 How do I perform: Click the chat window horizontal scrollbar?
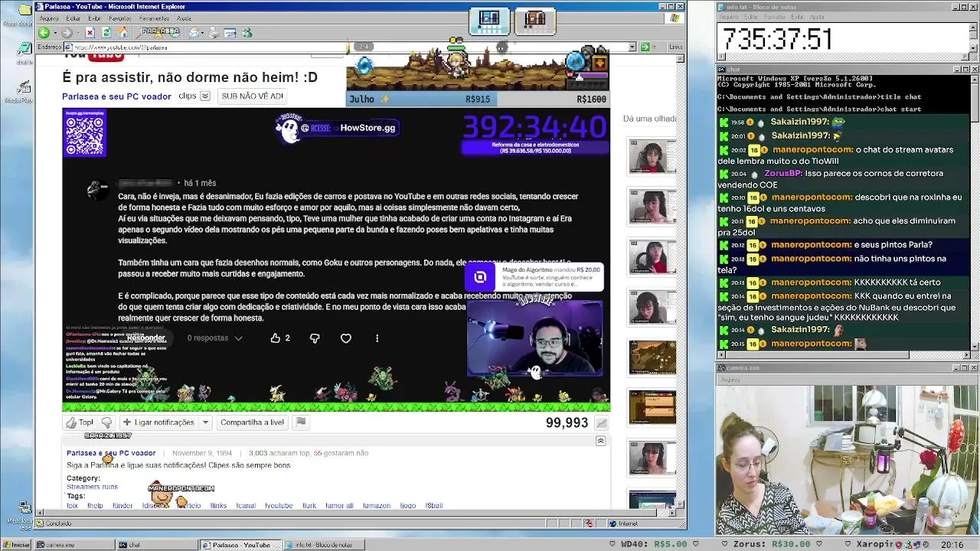[843, 354]
